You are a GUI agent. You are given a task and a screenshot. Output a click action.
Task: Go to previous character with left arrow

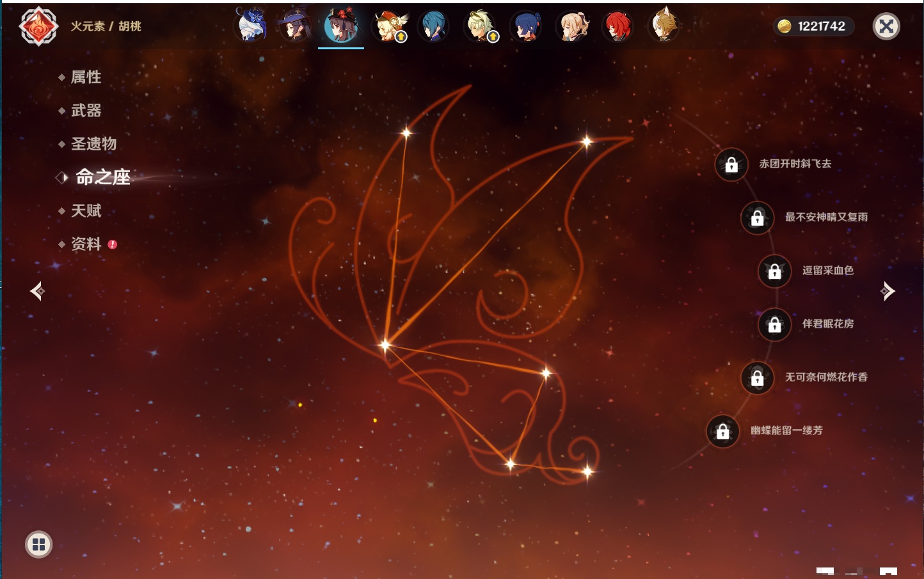37,291
